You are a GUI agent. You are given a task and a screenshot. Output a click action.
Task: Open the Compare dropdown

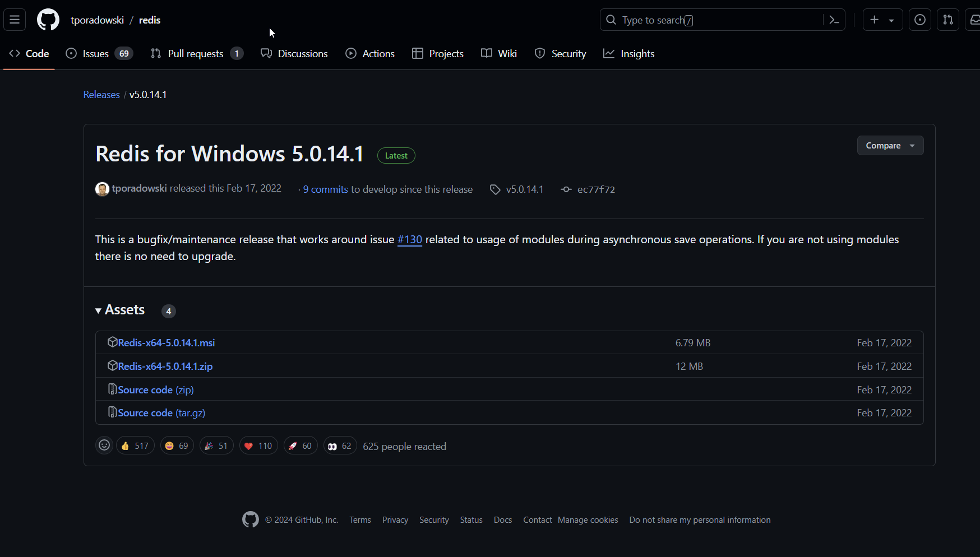coord(890,146)
